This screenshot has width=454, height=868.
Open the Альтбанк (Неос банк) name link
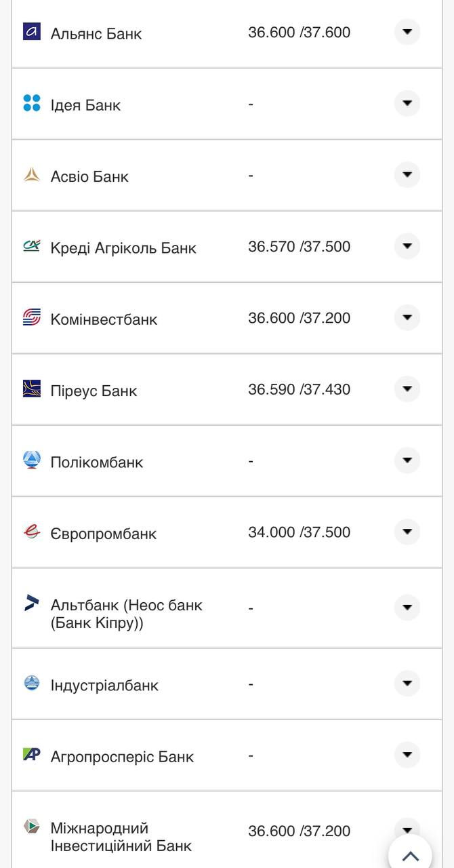pos(126,614)
